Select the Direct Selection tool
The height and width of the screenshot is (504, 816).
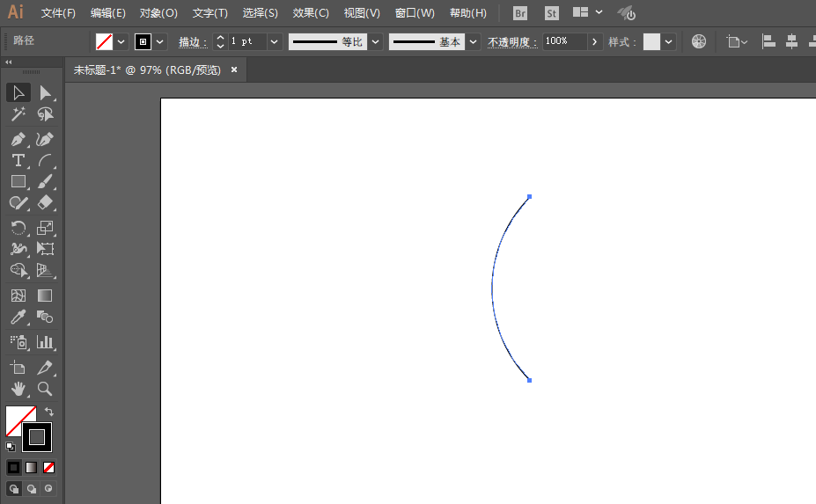tap(45, 92)
